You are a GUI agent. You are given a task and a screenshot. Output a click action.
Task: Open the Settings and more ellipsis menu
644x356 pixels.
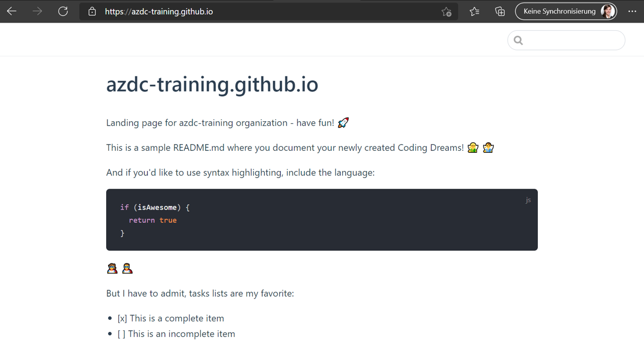[632, 11]
